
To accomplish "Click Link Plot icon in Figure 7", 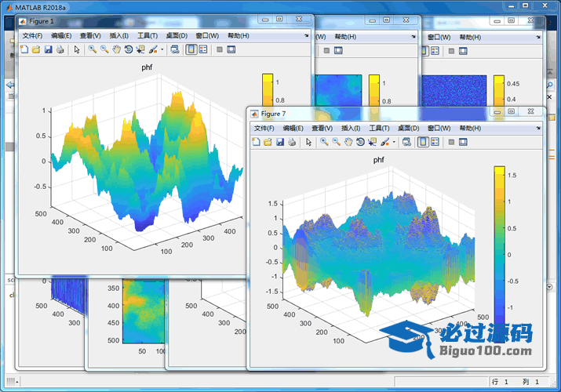I will coord(406,142).
